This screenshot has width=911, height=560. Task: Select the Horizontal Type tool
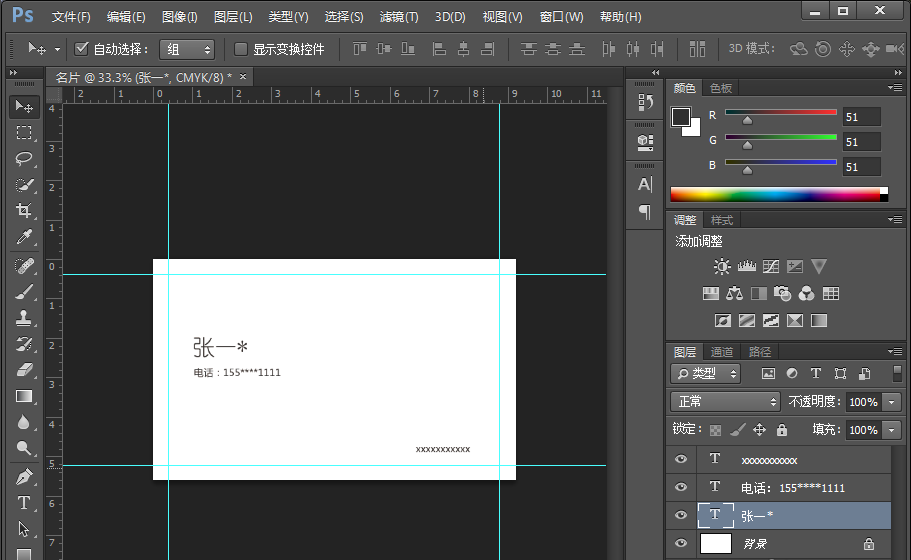pyautogui.click(x=24, y=503)
